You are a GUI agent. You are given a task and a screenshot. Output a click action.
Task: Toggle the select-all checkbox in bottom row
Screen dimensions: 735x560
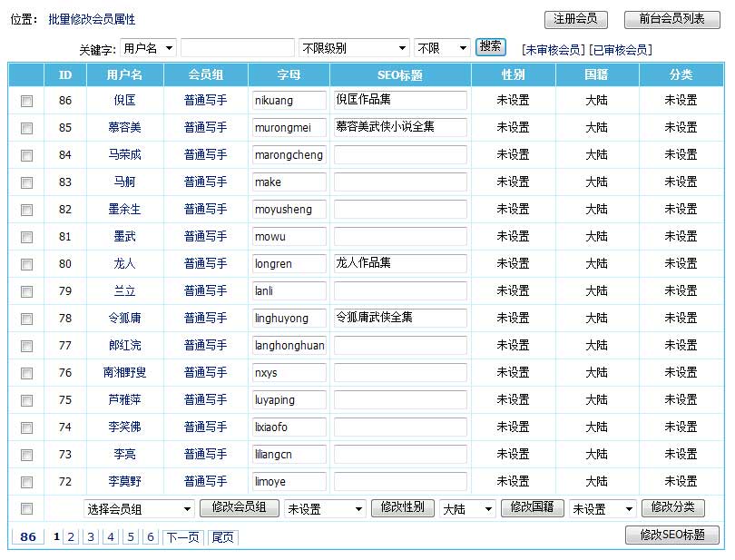click(x=26, y=509)
